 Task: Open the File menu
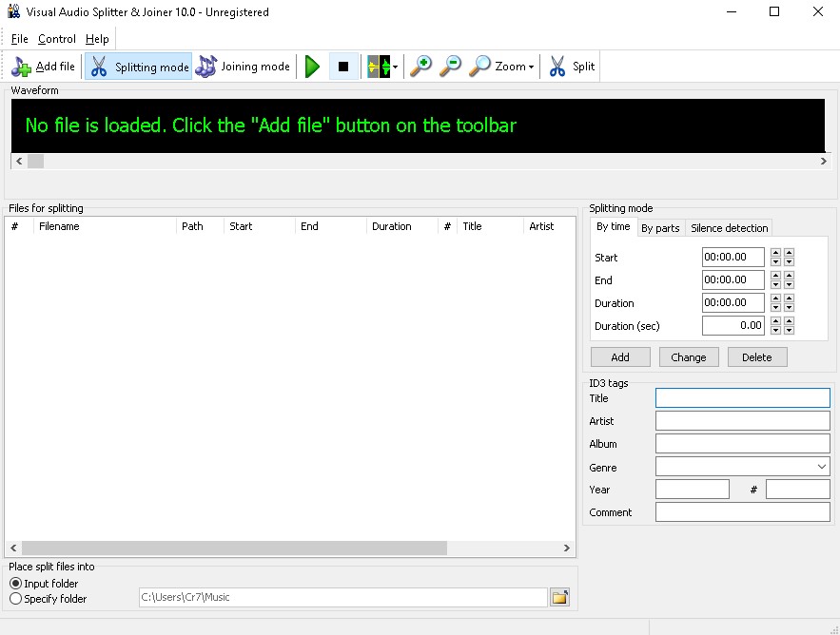(x=19, y=39)
